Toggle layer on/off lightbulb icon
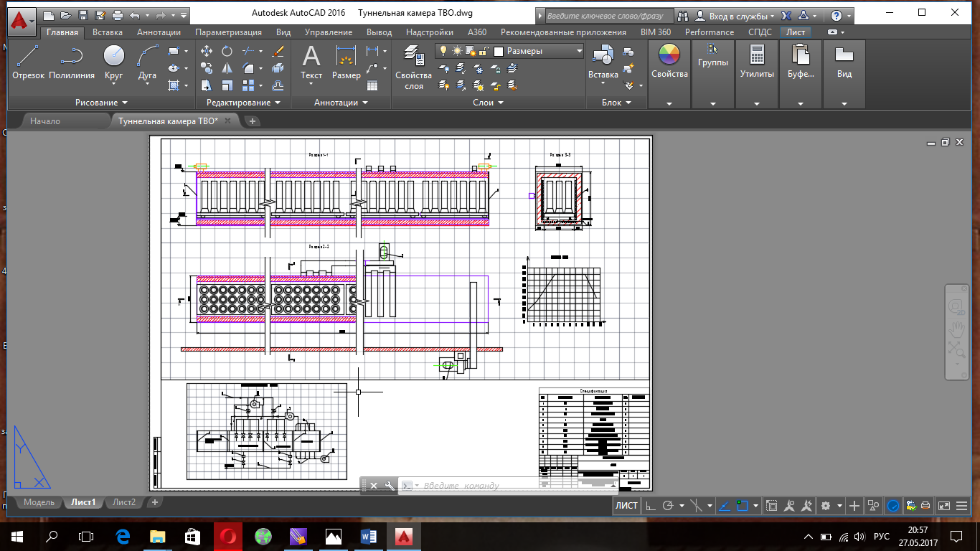This screenshot has width=980, height=551. 443,51
